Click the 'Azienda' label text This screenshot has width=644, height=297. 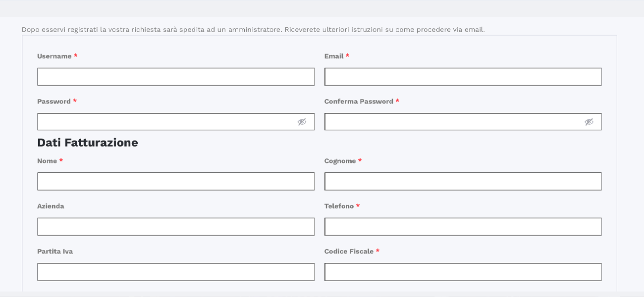click(51, 206)
